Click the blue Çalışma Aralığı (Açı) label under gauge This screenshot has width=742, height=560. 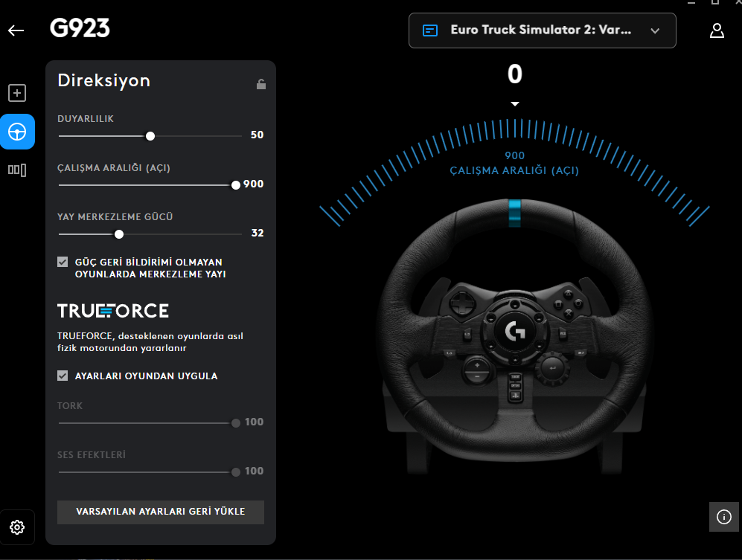tap(514, 170)
